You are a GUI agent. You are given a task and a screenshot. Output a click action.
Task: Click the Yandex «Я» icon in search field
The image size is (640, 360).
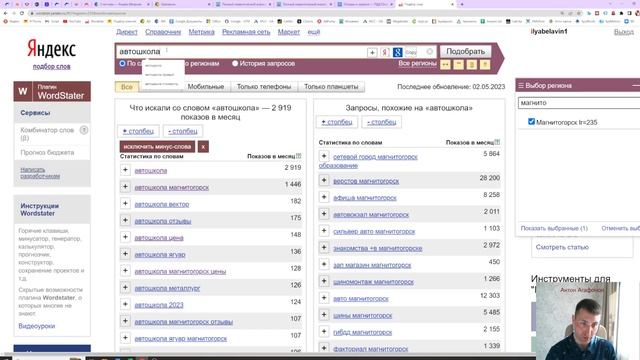[384, 52]
